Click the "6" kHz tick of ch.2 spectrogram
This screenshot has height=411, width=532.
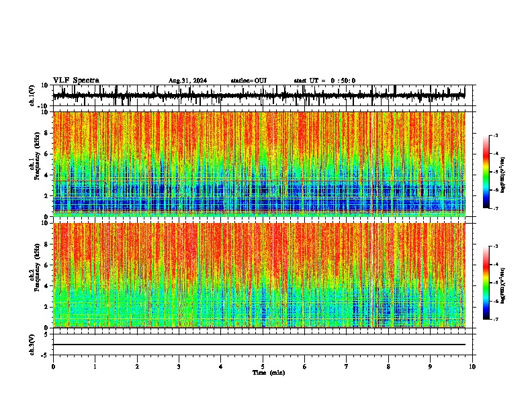(47, 265)
